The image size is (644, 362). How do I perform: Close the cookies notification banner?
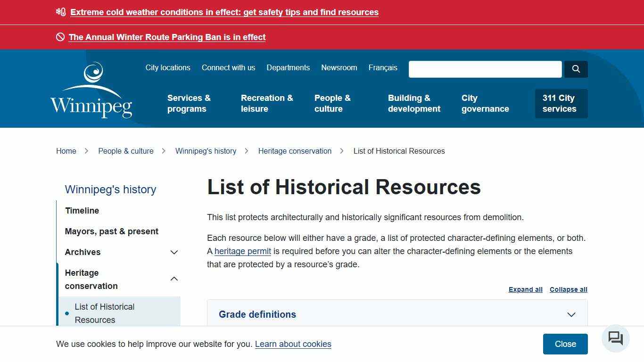pyautogui.click(x=565, y=344)
